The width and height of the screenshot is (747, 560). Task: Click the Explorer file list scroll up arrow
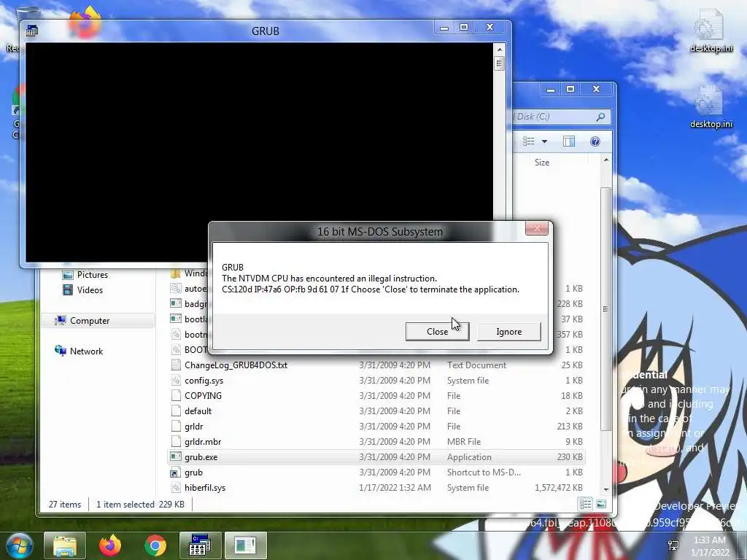606,160
